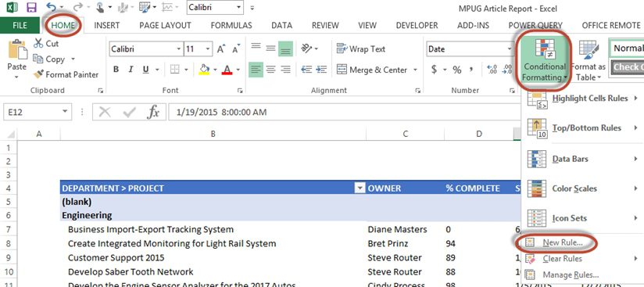Viewport: 644px width, 287px height.
Task: Open the font size dropdown showing 11
Action: [x=198, y=49]
